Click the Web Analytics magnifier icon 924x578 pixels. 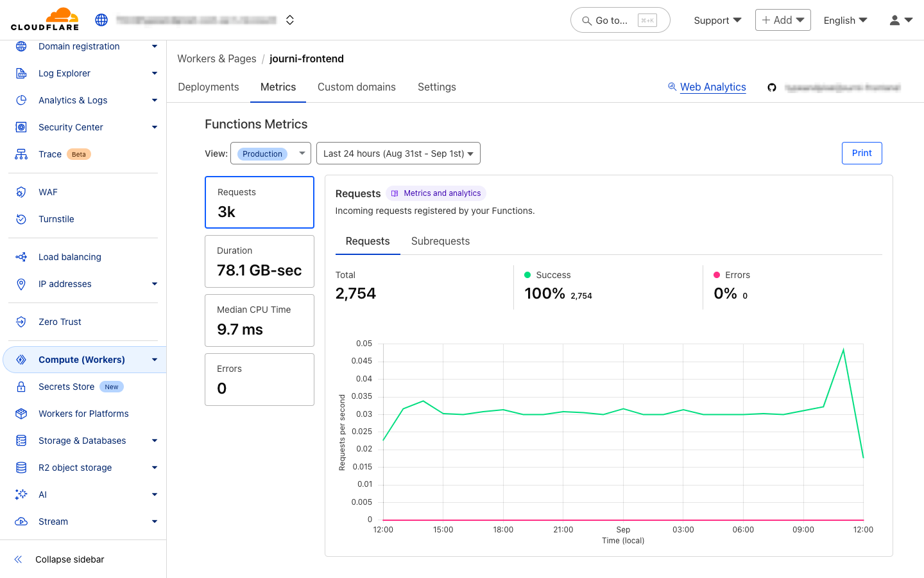[x=672, y=86]
